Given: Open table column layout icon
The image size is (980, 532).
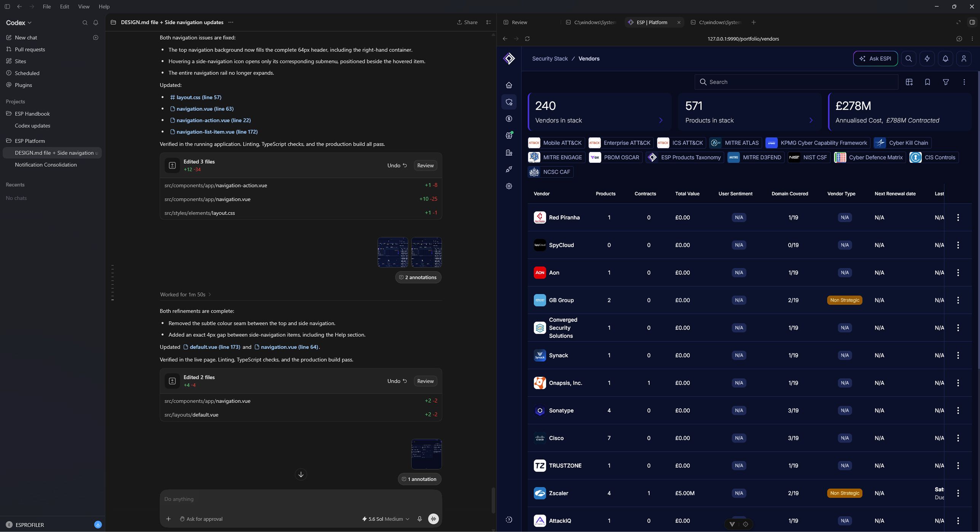Looking at the screenshot, I should tap(909, 82).
